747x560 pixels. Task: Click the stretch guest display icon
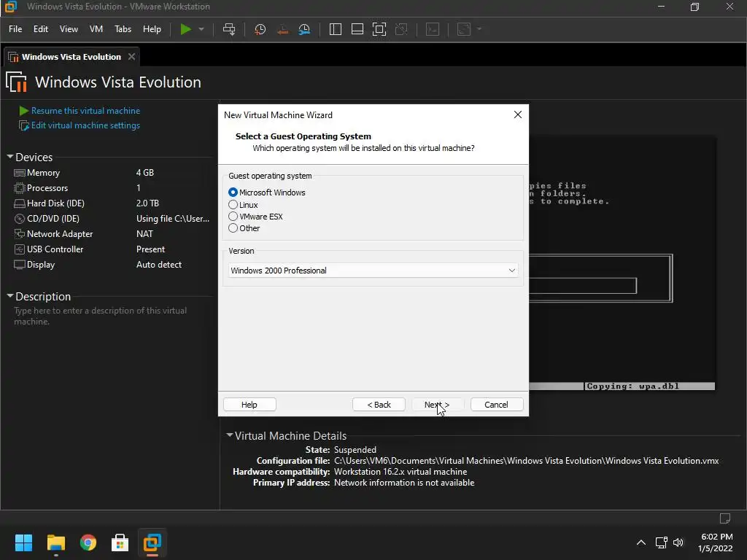click(x=464, y=29)
